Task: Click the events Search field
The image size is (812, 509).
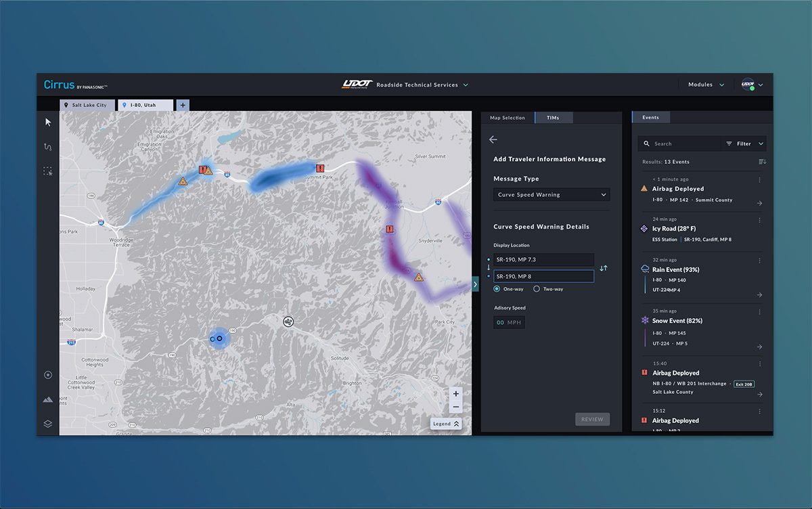Action: 681,143
